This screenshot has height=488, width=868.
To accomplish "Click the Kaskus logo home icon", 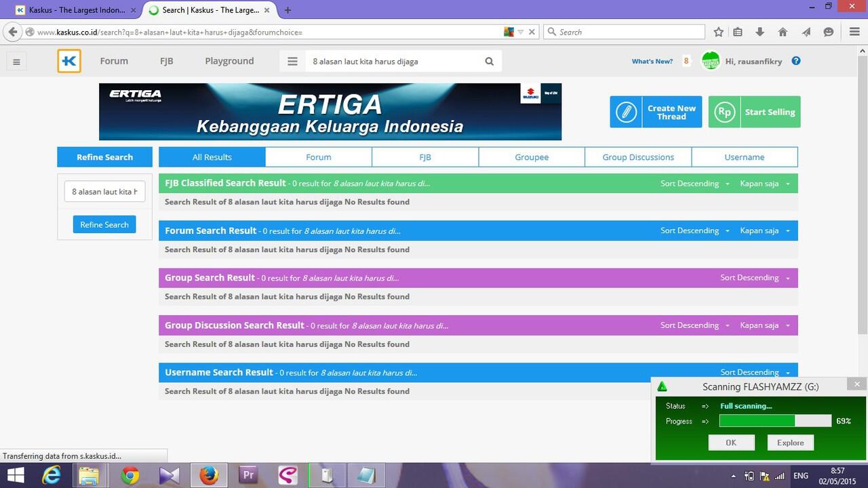I will (x=69, y=61).
